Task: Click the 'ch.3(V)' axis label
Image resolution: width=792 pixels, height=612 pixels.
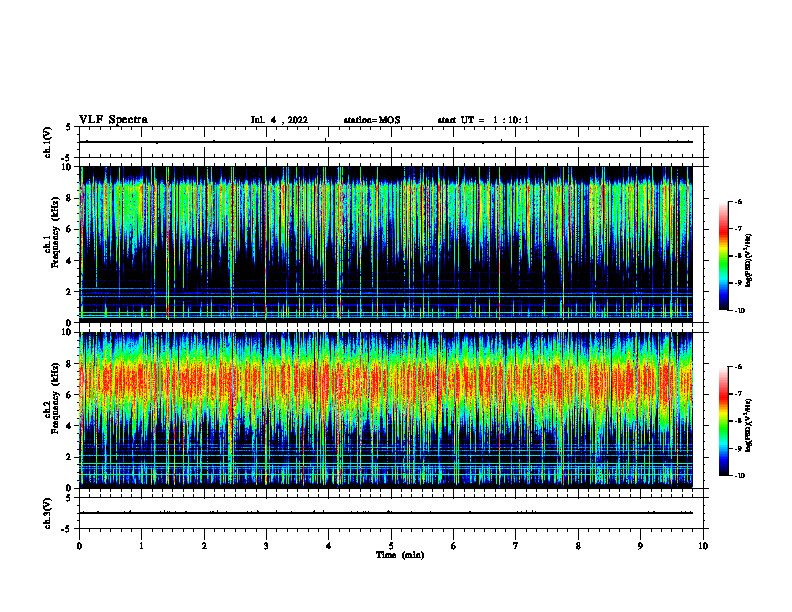Action: coord(47,513)
